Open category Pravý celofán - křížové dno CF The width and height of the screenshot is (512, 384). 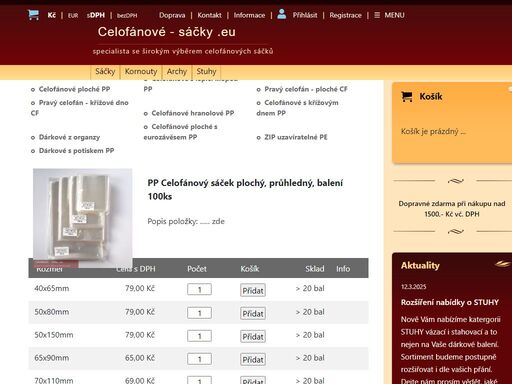click(80, 108)
